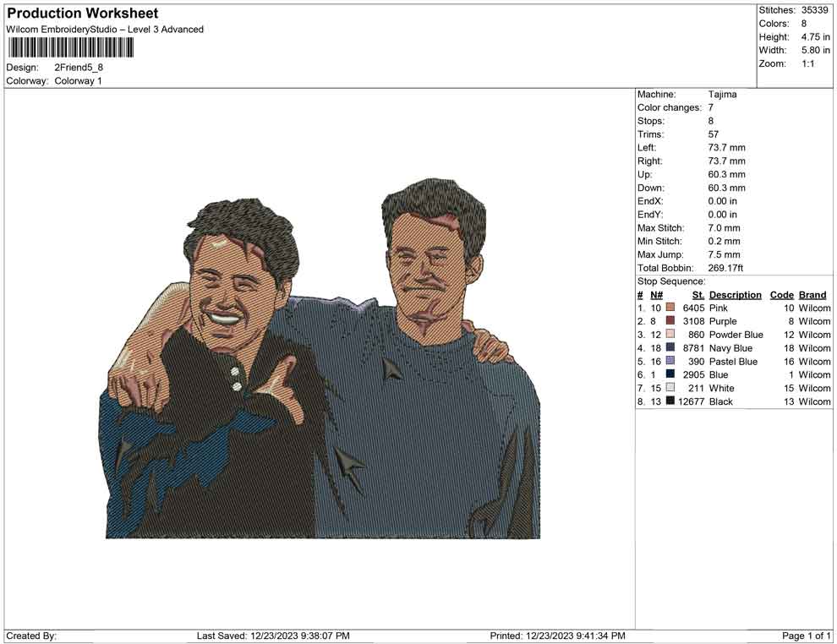837x644 pixels.
Task: Click the Blue thread color swatch in row 6
Action: coord(670,374)
